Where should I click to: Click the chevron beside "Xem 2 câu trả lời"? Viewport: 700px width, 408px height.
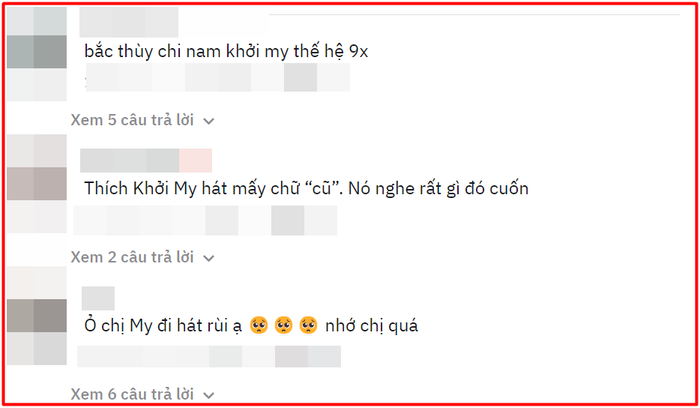coord(209,258)
